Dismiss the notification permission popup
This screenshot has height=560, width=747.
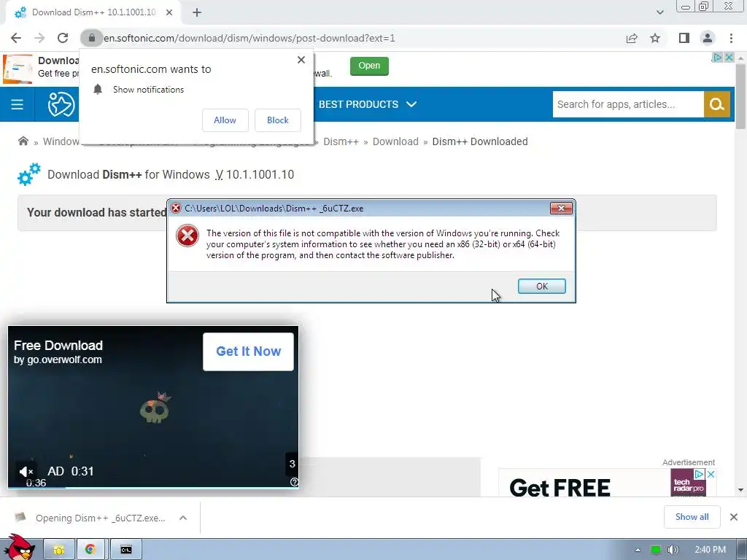point(301,60)
